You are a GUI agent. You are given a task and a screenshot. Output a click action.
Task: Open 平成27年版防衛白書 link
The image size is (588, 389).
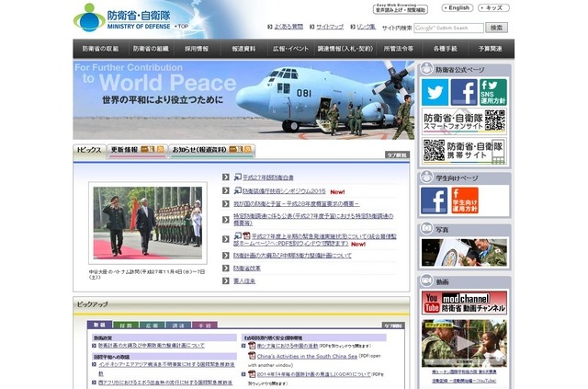click(268, 177)
